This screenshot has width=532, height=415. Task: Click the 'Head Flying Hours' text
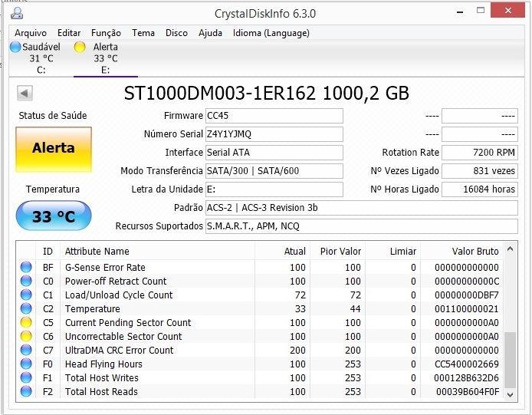pos(103,364)
